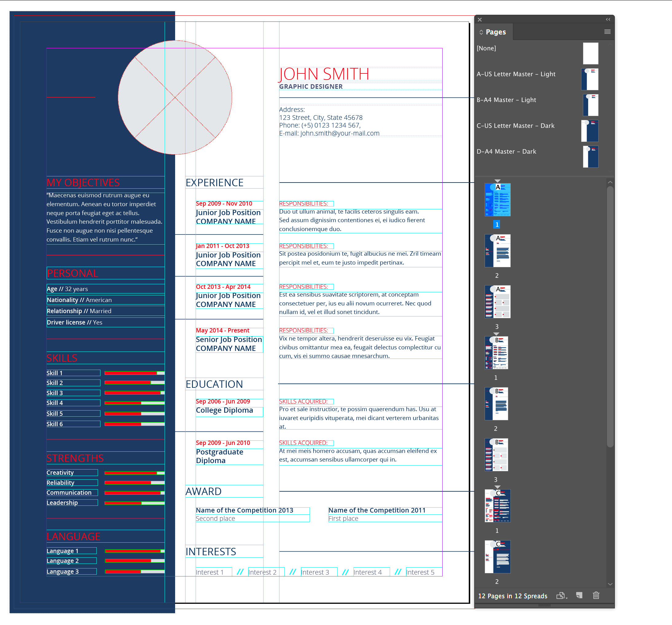672x625 pixels.
Task: Select page thumbnail '2' under A master spread
Action: coord(498,255)
